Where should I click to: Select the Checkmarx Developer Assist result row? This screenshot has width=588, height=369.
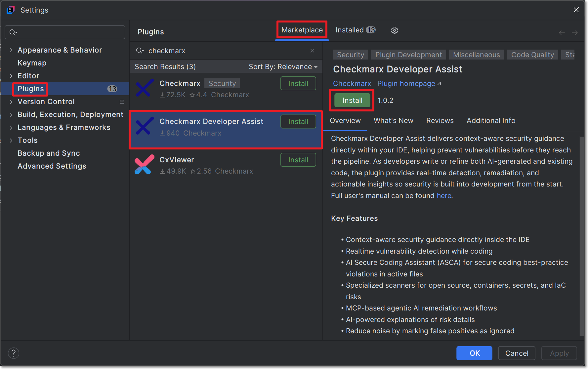tap(226, 130)
